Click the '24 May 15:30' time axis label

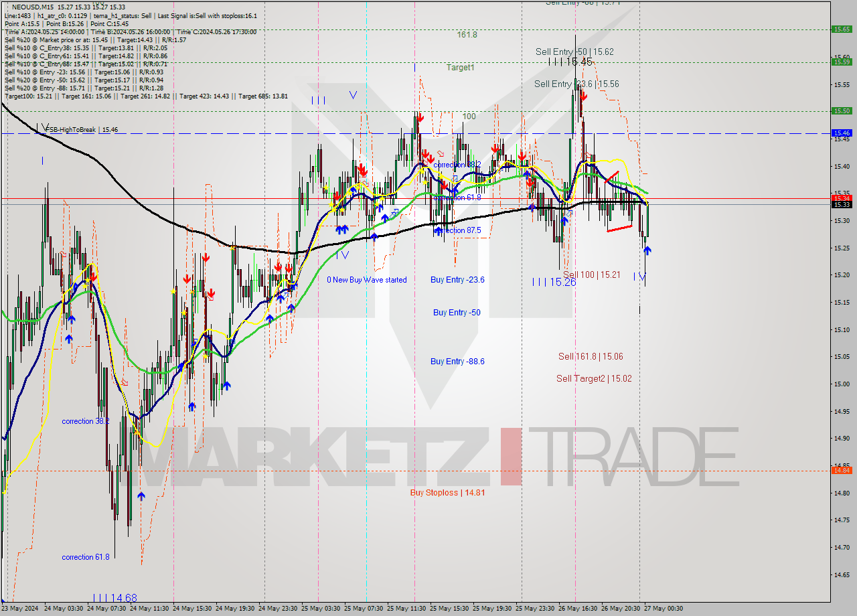pyautogui.click(x=191, y=609)
